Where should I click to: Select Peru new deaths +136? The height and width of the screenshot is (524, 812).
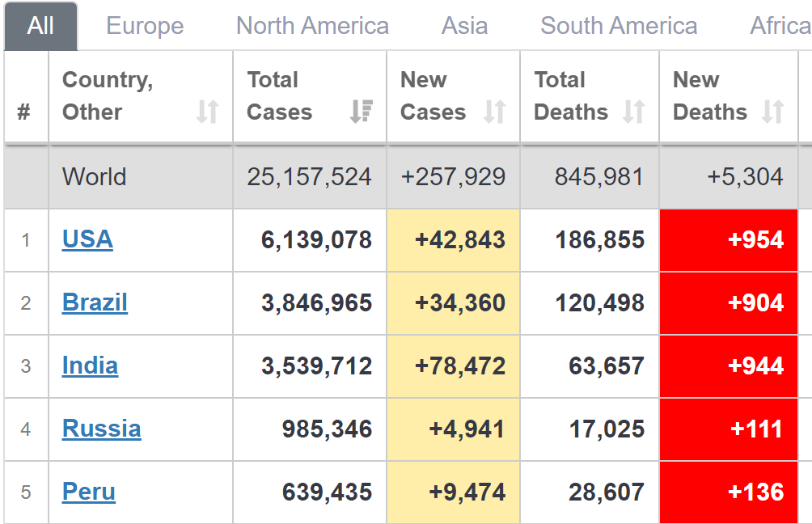[756, 493]
